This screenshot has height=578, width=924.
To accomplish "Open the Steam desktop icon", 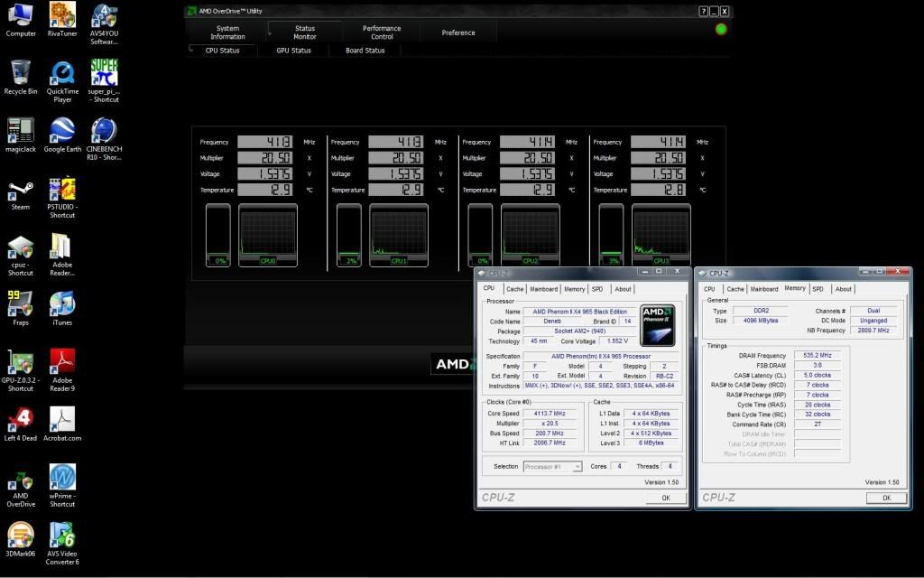I will [x=21, y=195].
